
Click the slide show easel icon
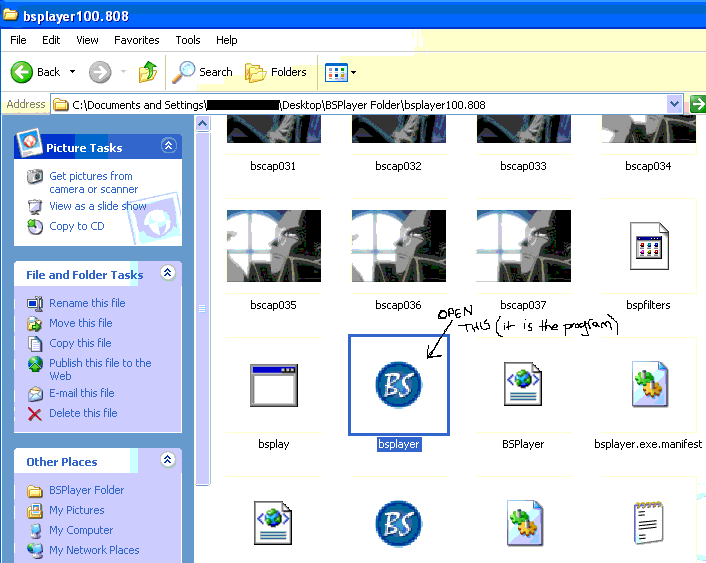point(35,207)
